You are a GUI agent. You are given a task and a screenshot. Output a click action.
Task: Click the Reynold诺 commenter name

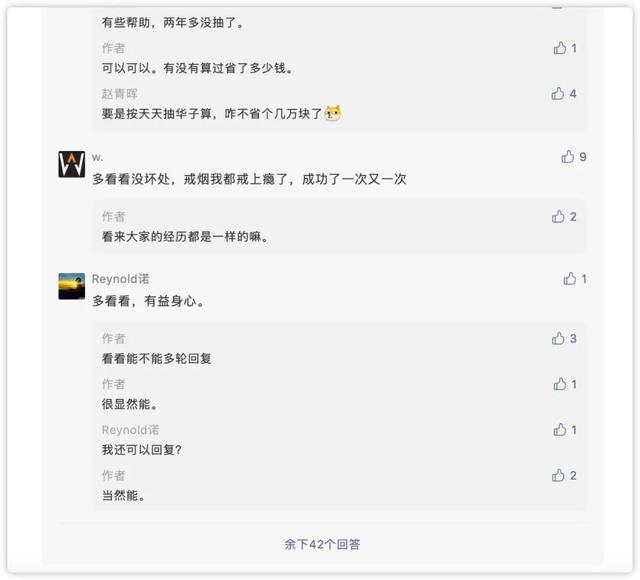click(x=120, y=279)
